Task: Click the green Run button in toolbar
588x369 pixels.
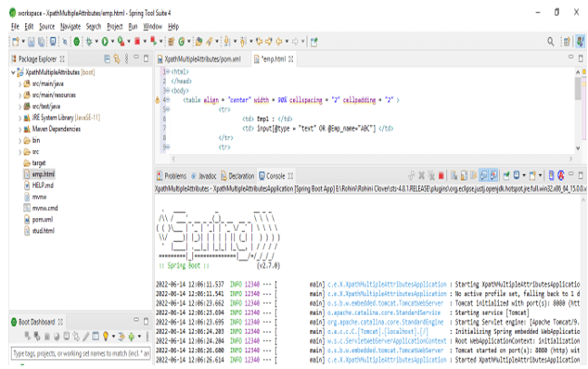Action: pos(105,42)
